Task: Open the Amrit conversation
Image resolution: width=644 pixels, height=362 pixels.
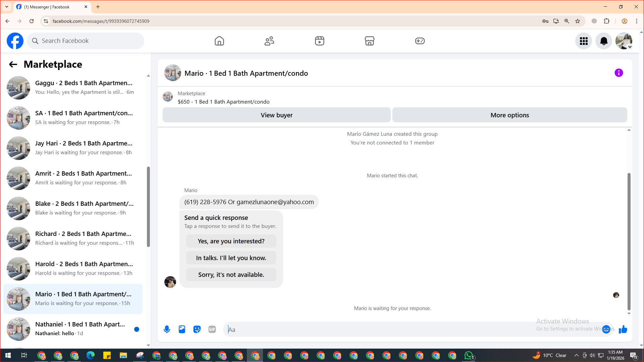Action: pyautogui.click(x=73, y=178)
